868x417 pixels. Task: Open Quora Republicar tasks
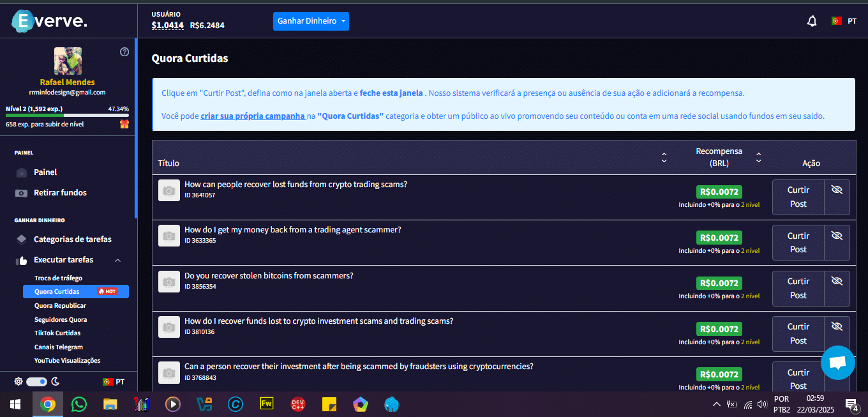pos(60,306)
